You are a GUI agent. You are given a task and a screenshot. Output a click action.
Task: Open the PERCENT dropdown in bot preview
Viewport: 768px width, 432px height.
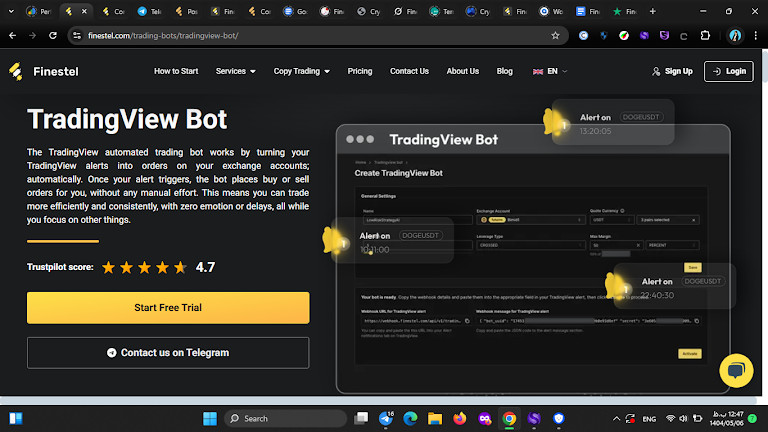point(672,245)
